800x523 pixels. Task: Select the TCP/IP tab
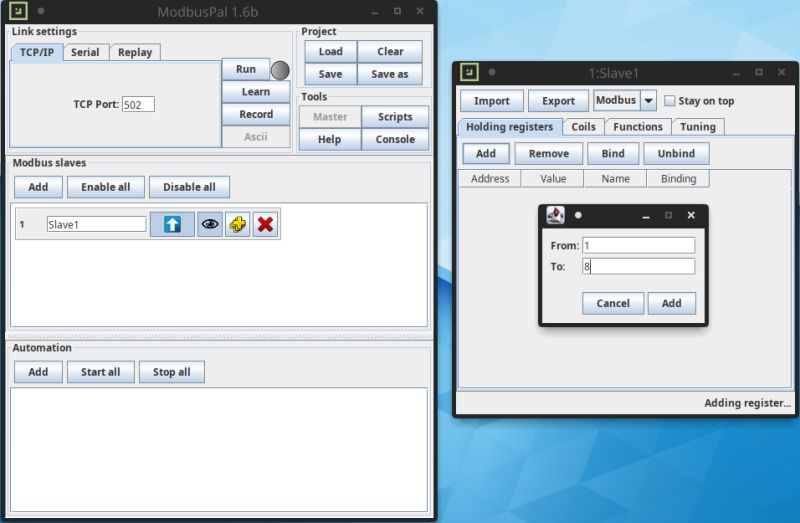pyautogui.click(x=37, y=52)
